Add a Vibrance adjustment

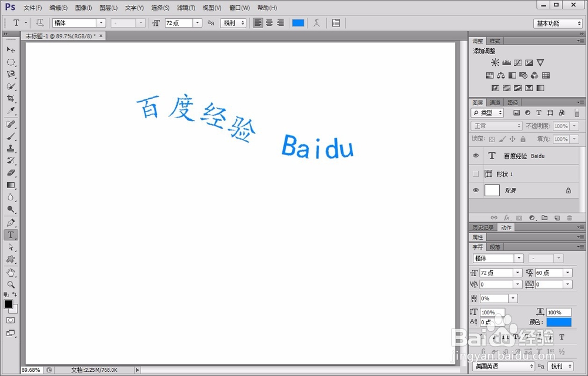click(x=540, y=62)
